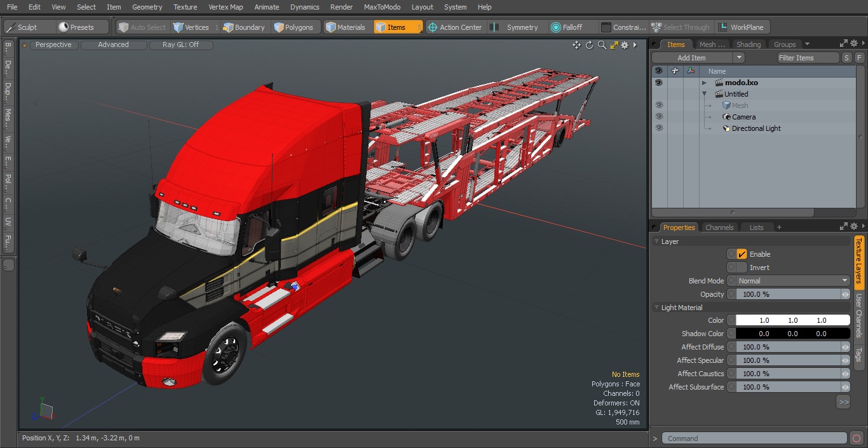The height and width of the screenshot is (448, 868).
Task: Click the record button beside Command field
Action: click(x=856, y=438)
